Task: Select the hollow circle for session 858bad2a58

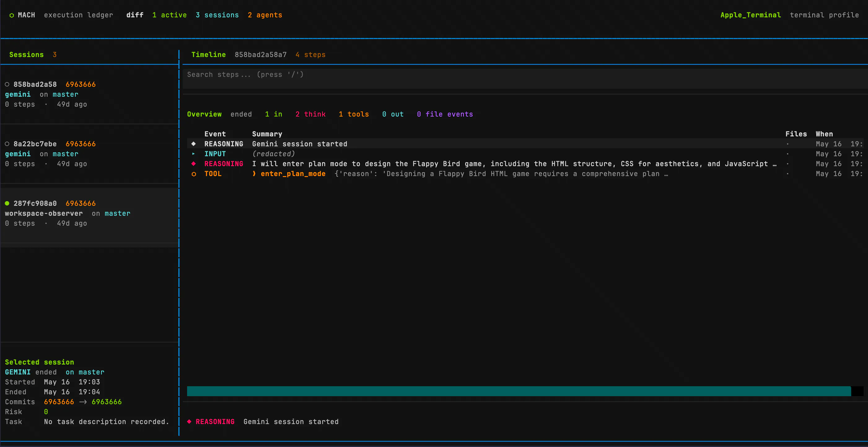Action: tap(7, 84)
